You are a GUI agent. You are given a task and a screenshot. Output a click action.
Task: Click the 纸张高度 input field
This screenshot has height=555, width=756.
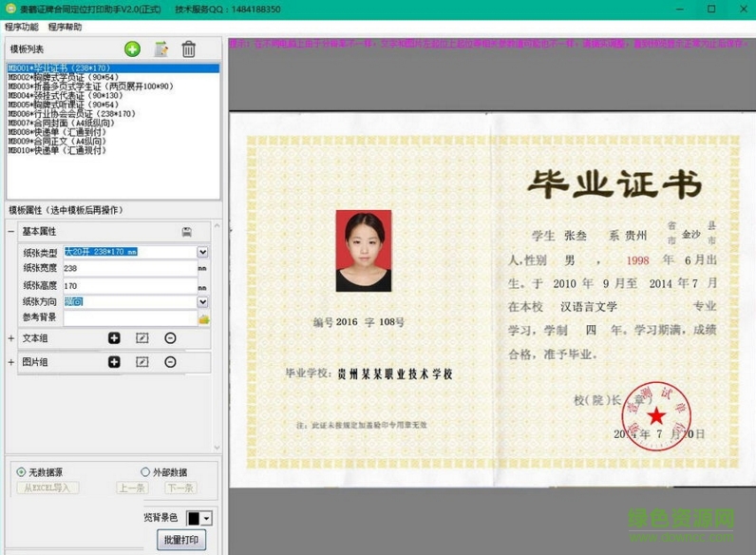pyautogui.click(x=130, y=286)
